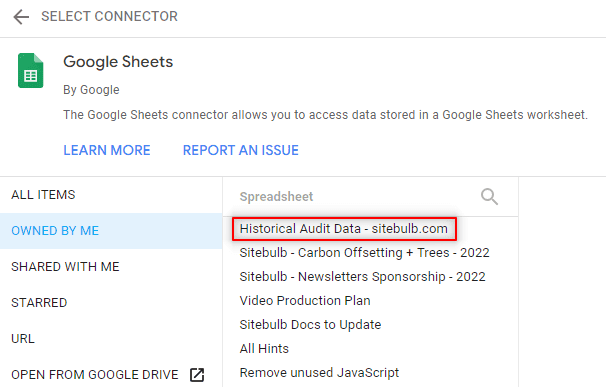Switch to the STARRED tab
Viewport: 606px width, 387px height.
coord(111,303)
